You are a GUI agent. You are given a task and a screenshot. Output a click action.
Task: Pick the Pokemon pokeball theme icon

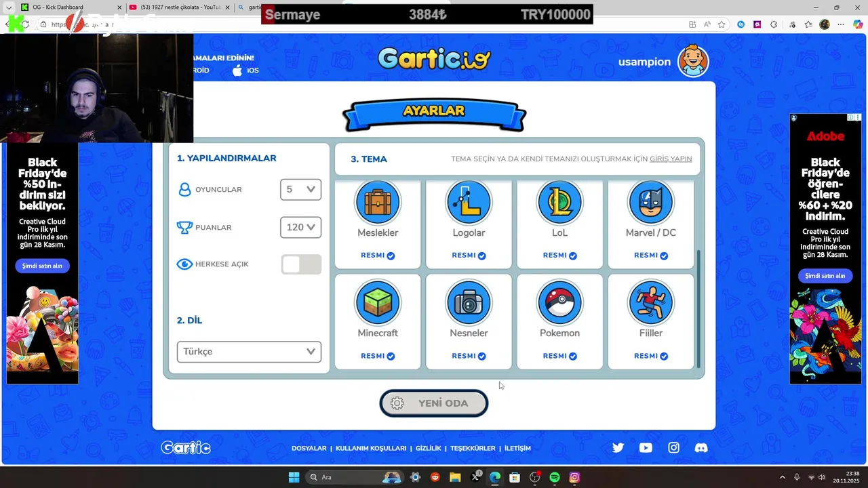pyautogui.click(x=559, y=302)
